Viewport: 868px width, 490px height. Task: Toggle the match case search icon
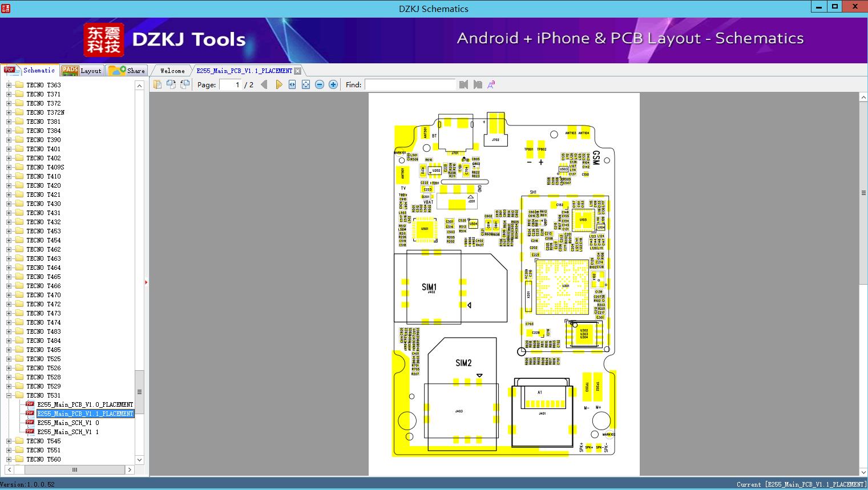point(491,84)
